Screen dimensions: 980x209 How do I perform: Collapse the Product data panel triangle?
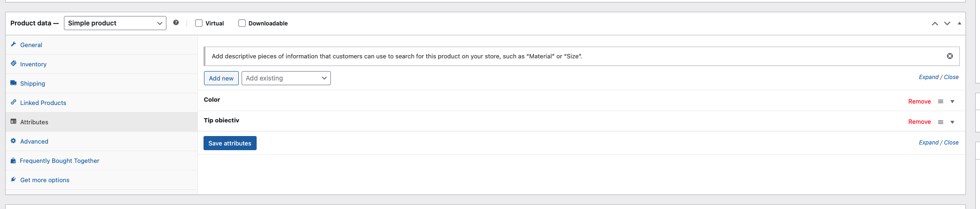point(959,23)
